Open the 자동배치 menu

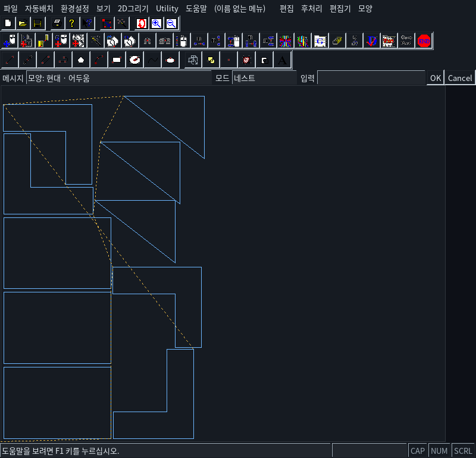[39, 8]
